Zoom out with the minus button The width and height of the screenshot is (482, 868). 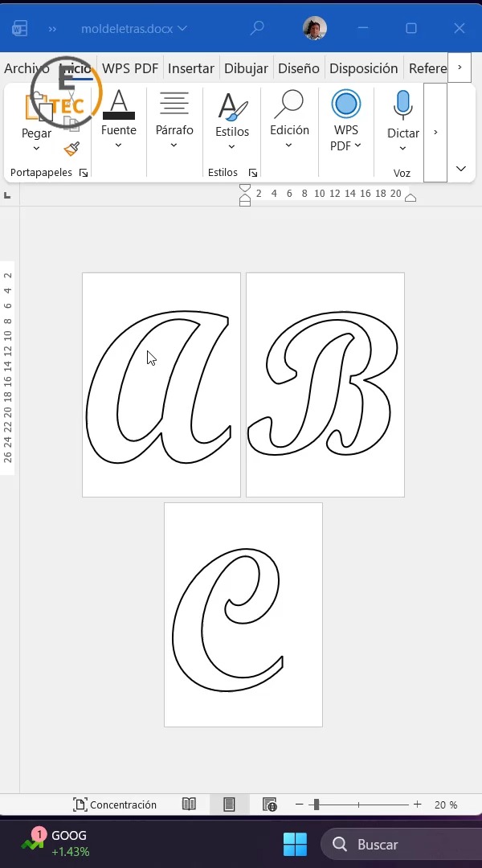click(x=300, y=805)
